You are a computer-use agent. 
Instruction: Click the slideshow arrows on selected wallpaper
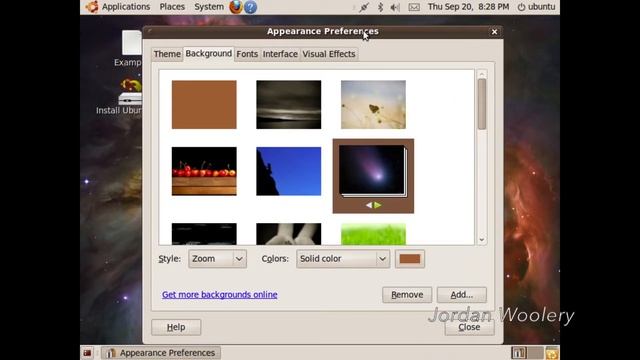pos(373,205)
